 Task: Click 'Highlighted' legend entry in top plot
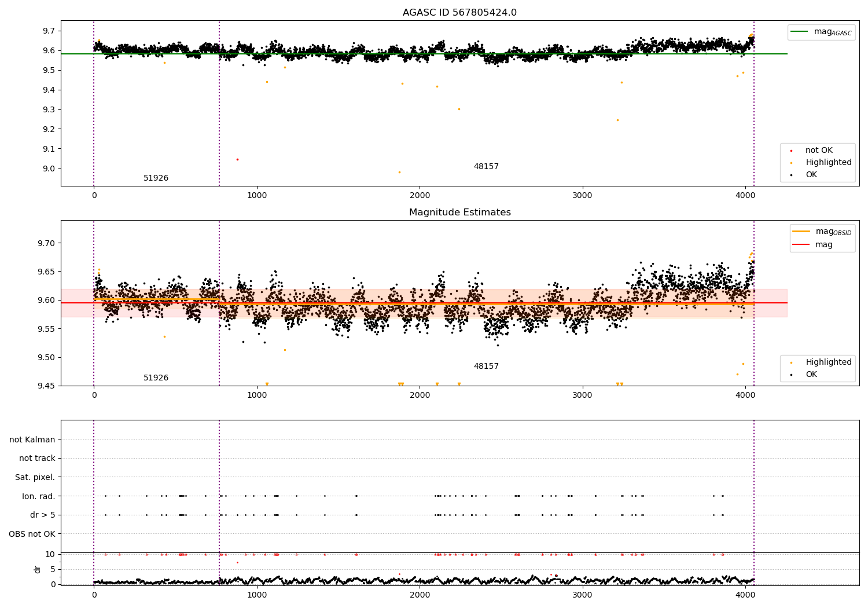[x=829, y=163]
